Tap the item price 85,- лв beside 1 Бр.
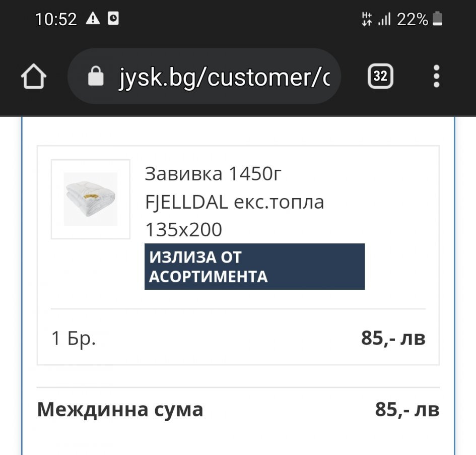 pyautogui.click(x=393, y=338)
